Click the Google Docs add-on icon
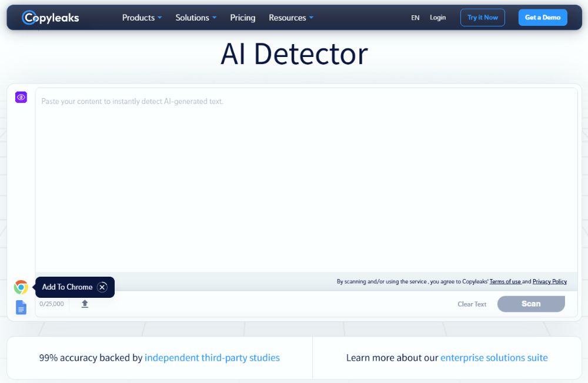 coord(21,307)
